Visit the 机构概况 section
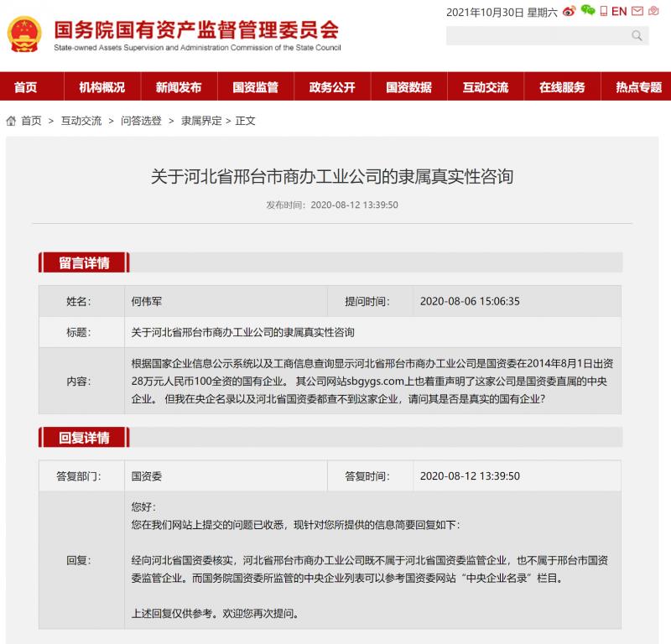 click(101, 87)
